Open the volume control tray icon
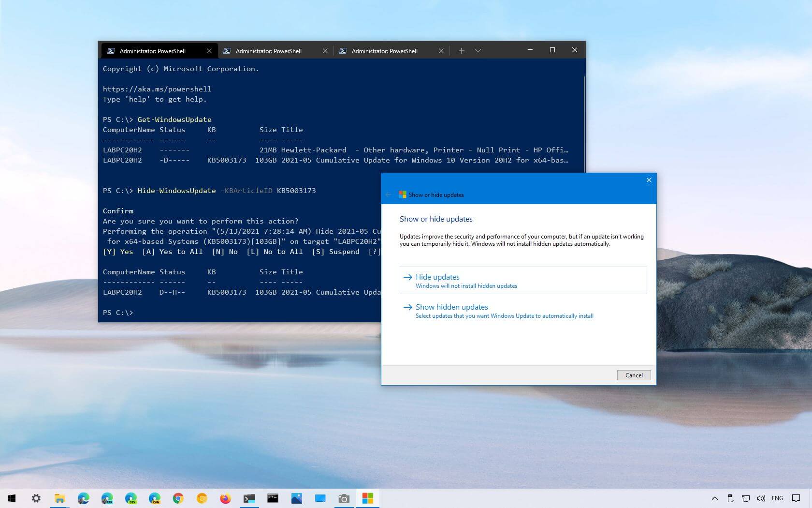 [x=761, y=498]
